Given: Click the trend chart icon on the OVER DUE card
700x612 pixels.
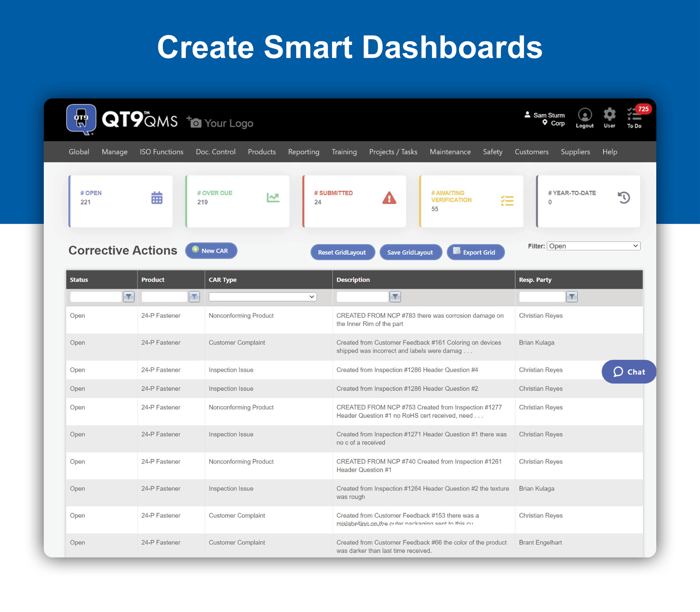Looking at the screenshot, I should (x=273, y=198).
